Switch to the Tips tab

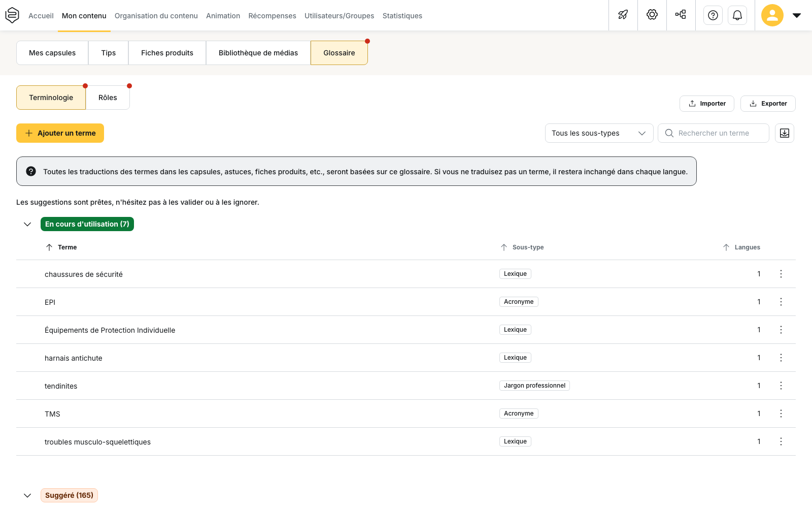(109, 53)
